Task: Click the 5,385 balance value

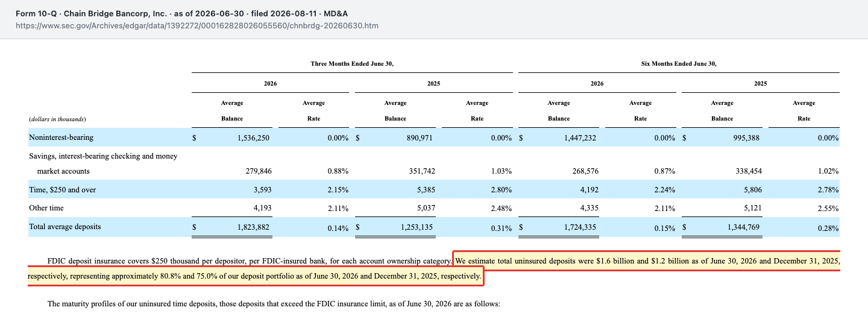Action: click(x=426, y=190)
